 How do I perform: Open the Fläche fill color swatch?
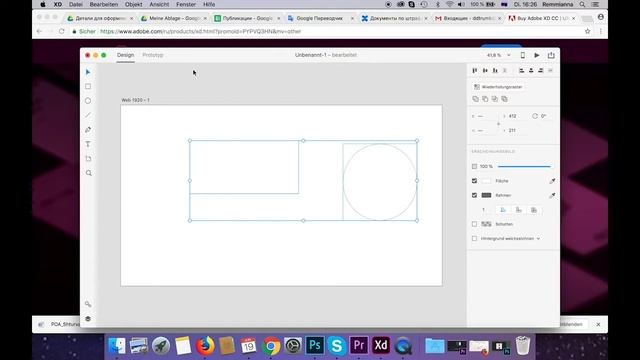click(x=486, y=181)
